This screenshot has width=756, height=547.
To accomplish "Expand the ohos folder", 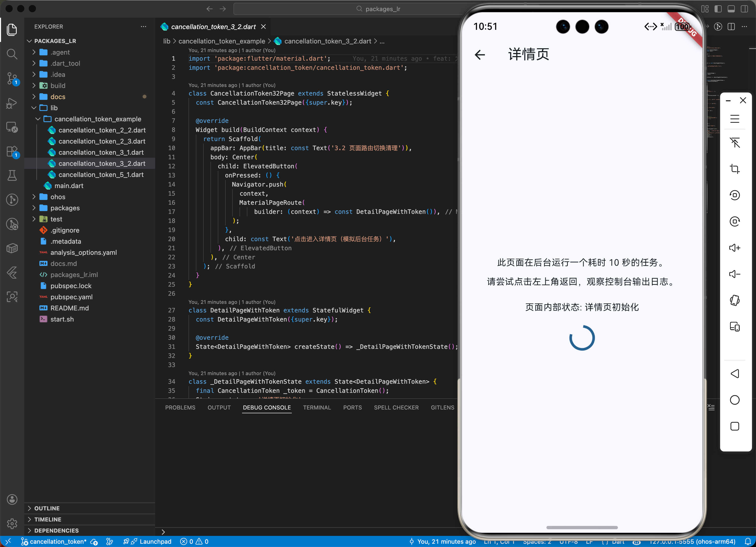I will pos(58,197).
